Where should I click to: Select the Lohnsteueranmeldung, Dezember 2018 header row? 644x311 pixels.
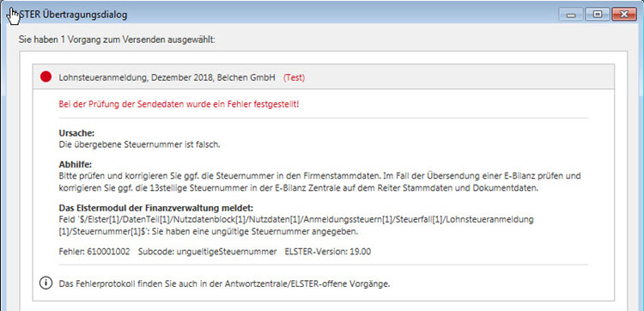coord(324,76)
